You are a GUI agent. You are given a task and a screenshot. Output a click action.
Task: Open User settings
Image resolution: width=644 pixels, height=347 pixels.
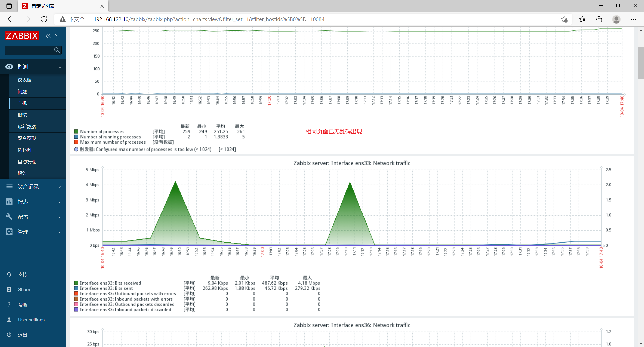tap(31, 320)
